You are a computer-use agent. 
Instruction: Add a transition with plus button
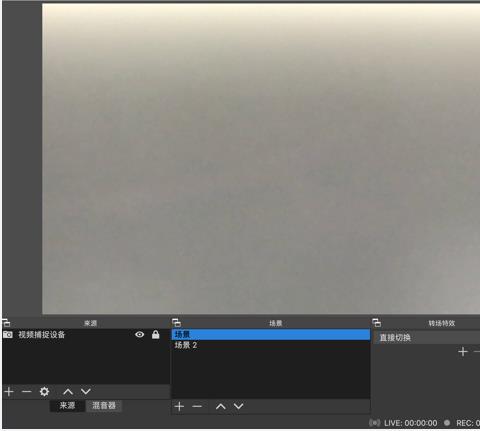463,352
